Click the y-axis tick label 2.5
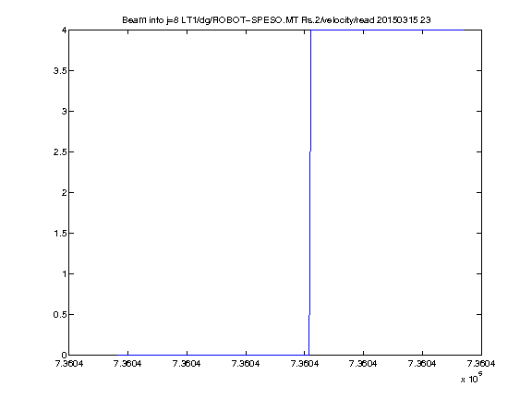Viewport: 532px width, 399px height. (60, 152)
